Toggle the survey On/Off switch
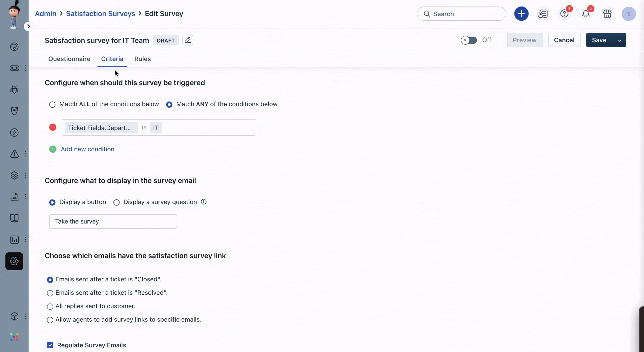This screenshot has height=352, width=644. [469, 40]
